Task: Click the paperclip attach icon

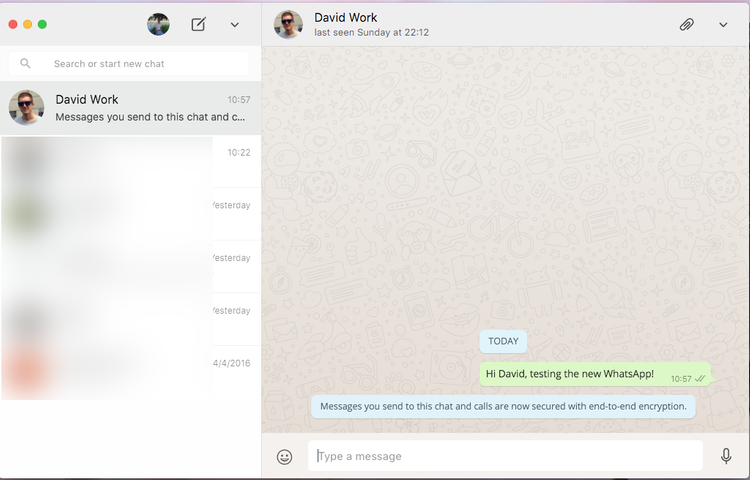Action: coord(686,24)
